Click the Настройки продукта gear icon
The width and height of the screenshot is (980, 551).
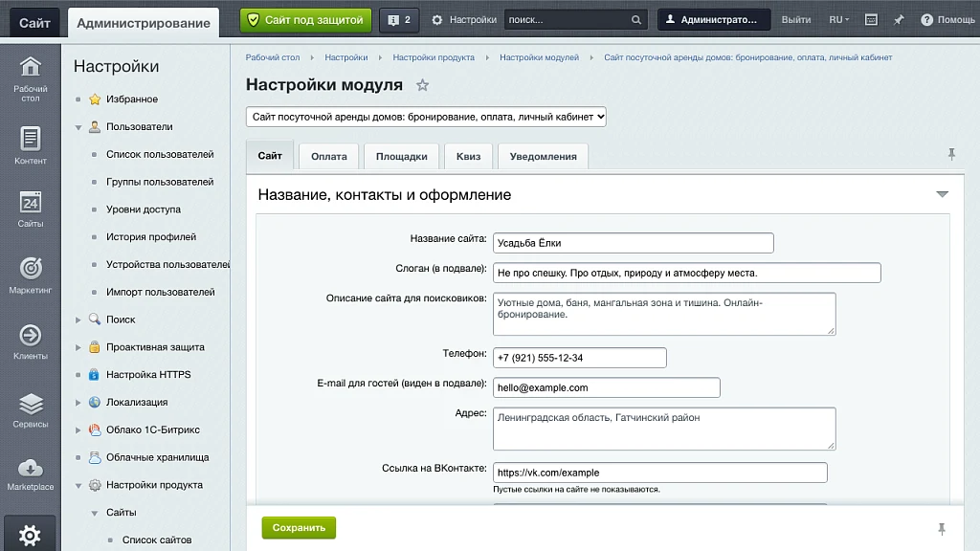coord(95,484)
